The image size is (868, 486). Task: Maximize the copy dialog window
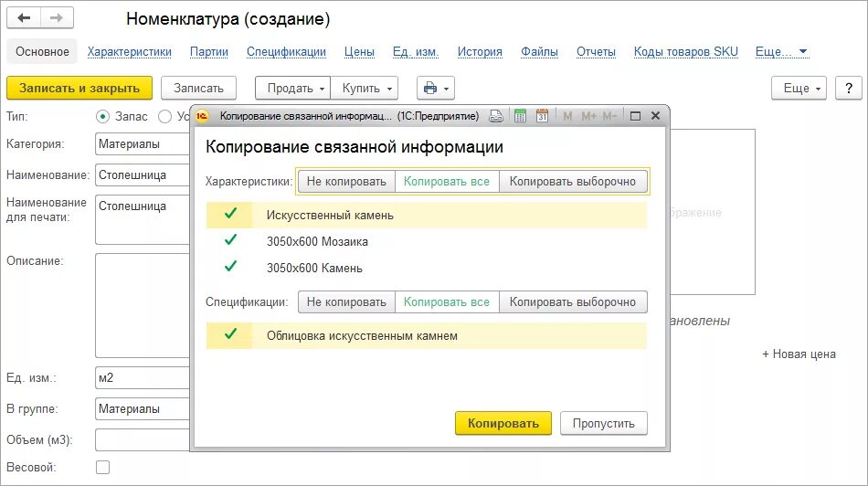[x=635, y=116]
